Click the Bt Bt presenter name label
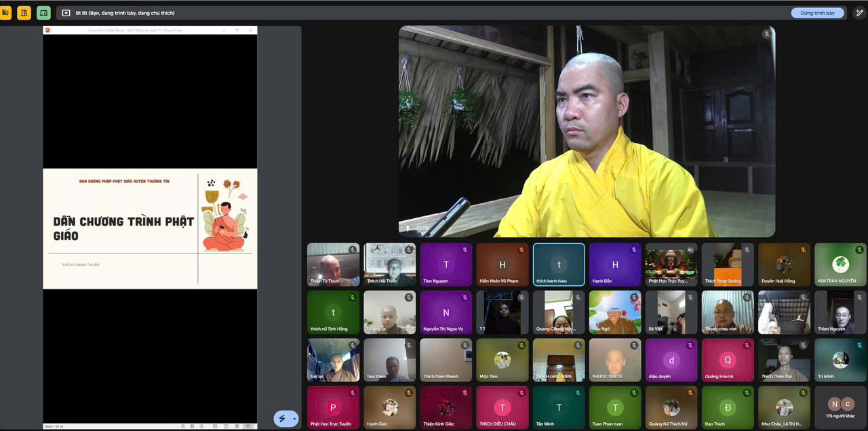The height and width of the screenshot is (431, 868). (x=422, y=229)
